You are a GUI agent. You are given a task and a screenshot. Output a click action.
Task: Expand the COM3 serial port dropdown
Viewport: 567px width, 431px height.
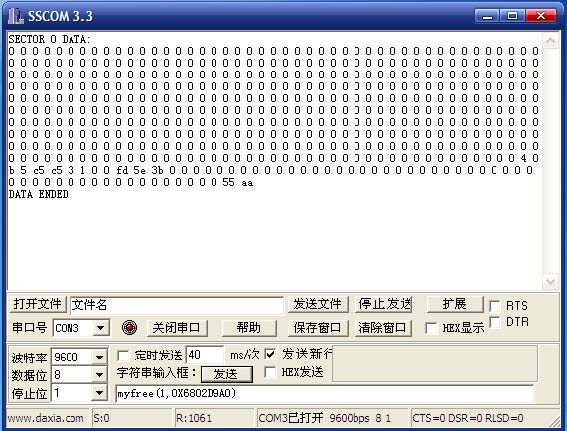pos(100,328)
